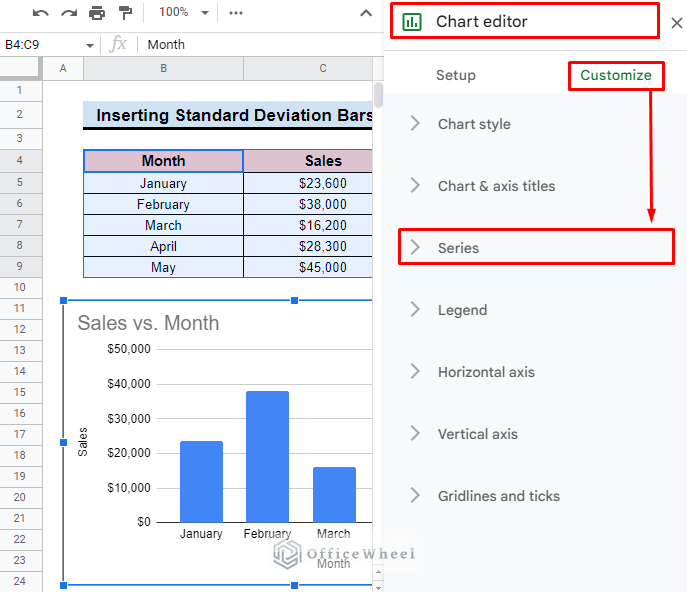
Task: Select row 24 header
Action: [x=20, y=581]
